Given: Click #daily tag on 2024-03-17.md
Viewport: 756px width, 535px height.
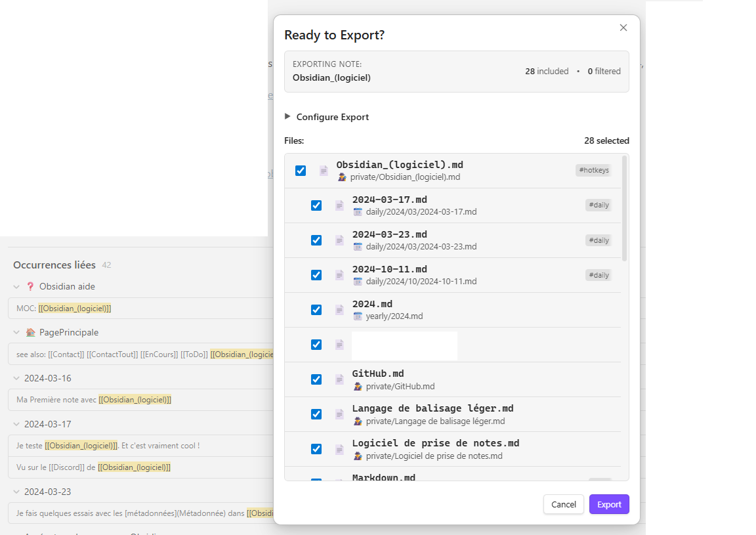Looking at the screenshot, I should [x=598, y=205].
